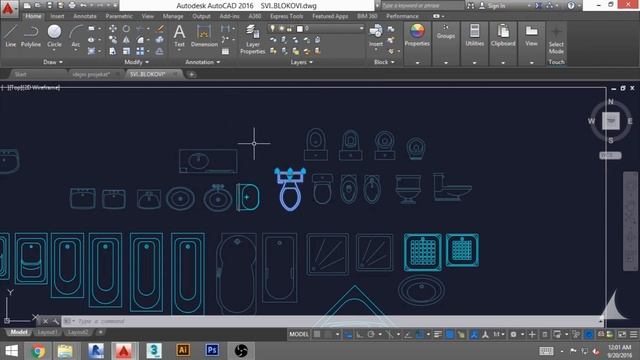640x360 pixels.
Task: Add a new drawing tab with plus
Action: click(191, 74)
